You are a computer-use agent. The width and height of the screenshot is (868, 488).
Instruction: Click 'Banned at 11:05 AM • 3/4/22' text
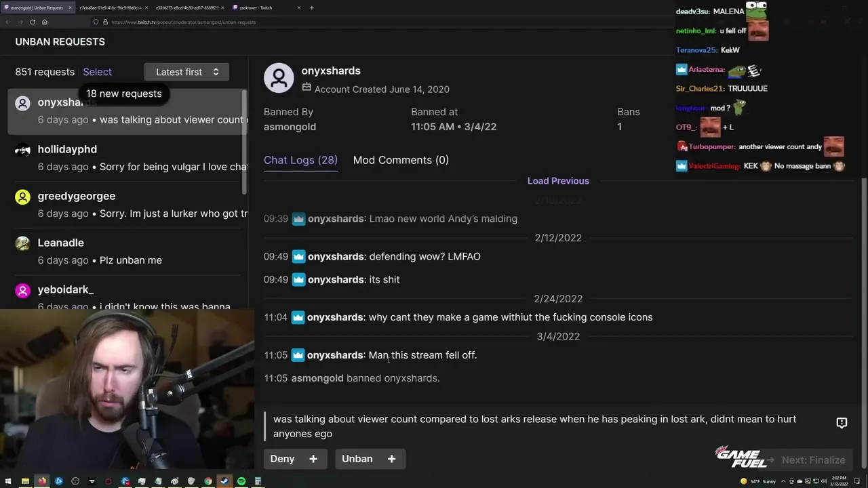(x=454, y=119)
